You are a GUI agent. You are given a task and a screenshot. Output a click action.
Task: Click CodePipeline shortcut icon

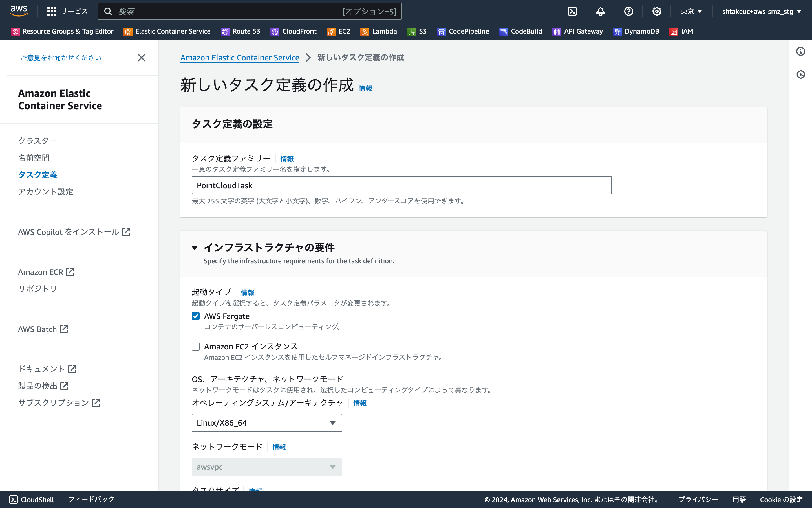[x=441, y=32]
